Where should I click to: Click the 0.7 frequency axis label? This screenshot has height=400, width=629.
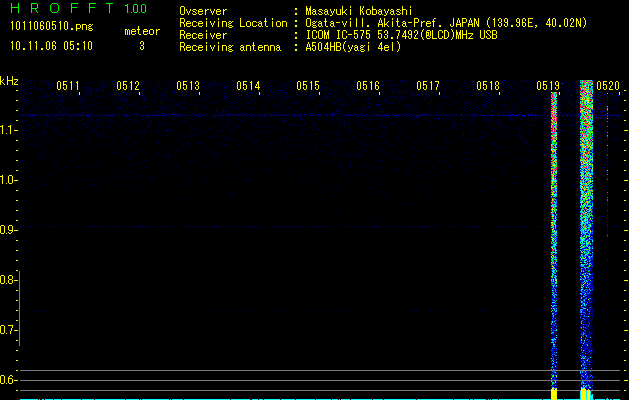click(x=7, y=330)
